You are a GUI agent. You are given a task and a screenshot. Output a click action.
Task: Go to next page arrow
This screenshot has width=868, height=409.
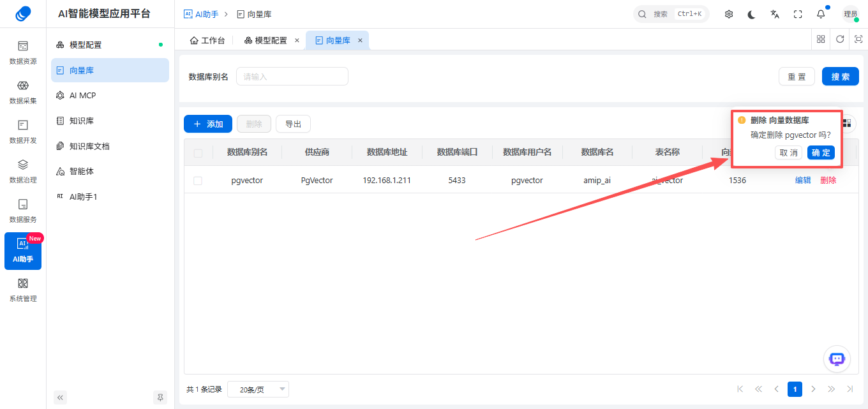tap(813, 389)
